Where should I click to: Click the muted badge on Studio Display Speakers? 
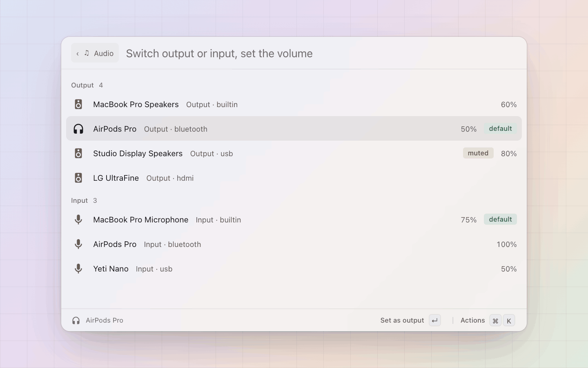(478, 153)
